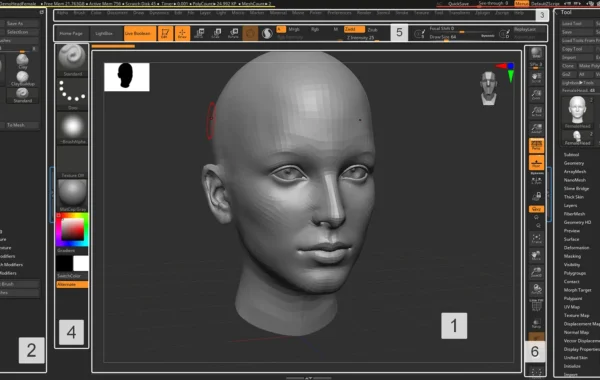Click the Rotate icon in right shelf
This screenshot has height=380, width=600.
536,289
